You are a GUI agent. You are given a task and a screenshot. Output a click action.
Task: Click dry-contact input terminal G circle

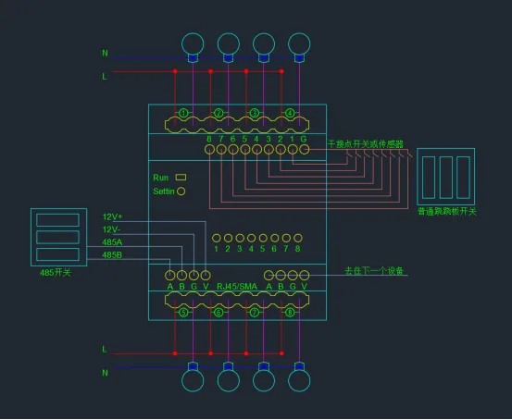click(304, 150)
